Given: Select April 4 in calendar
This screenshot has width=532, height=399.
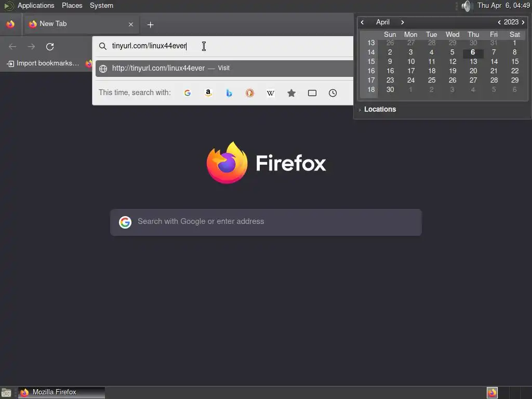Looking at the screenshot, I should pyautogui.click(x=432, y=52).
